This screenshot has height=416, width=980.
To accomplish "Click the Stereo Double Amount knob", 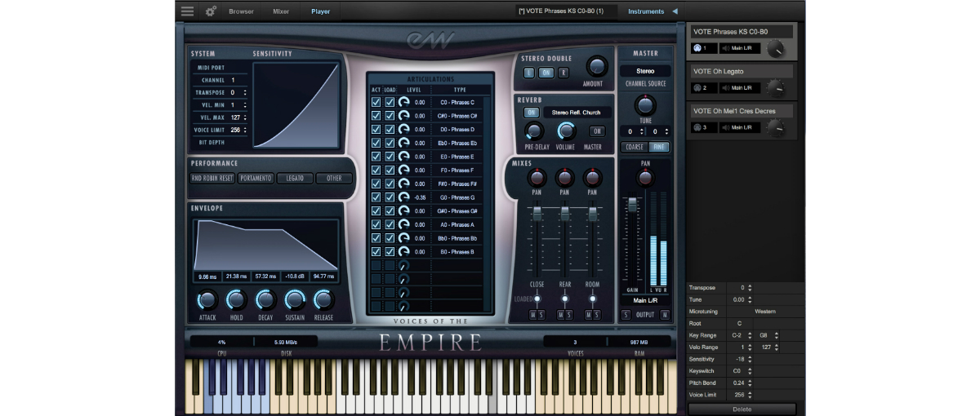I will point(596,67).
